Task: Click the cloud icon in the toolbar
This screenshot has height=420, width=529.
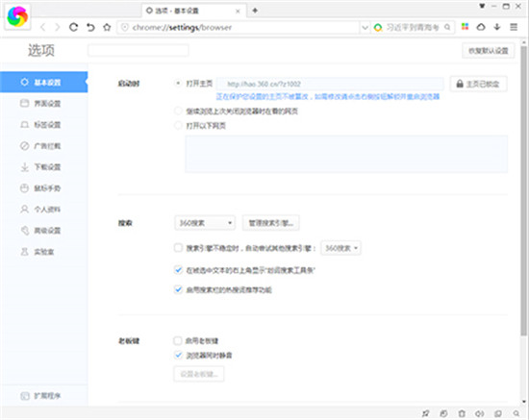Action: tap(481, 27)
